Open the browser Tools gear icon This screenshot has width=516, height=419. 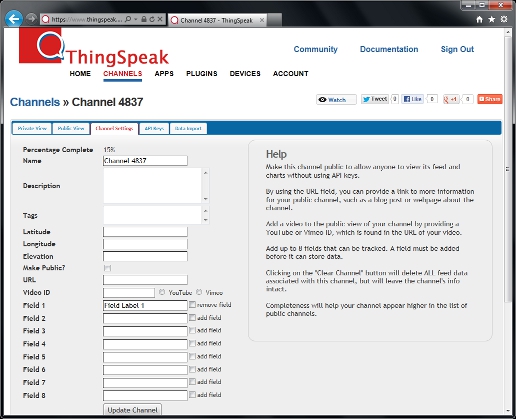coord(504,19)
